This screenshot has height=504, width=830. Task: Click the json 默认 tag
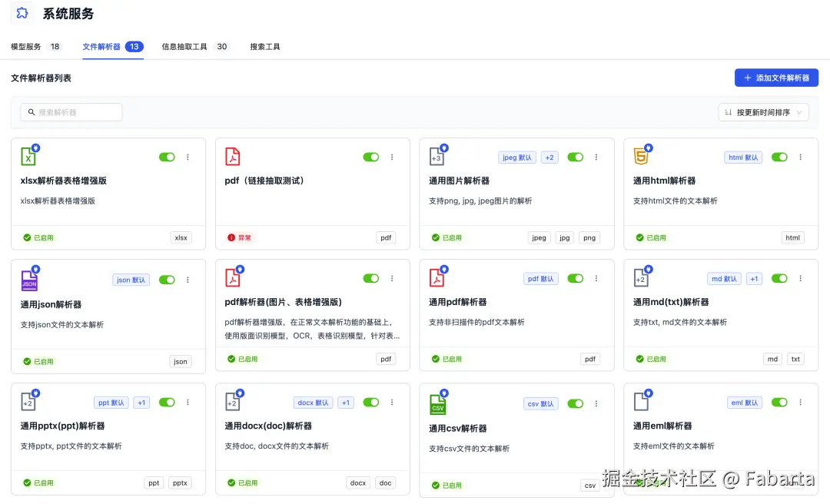[x=131, y=280]
